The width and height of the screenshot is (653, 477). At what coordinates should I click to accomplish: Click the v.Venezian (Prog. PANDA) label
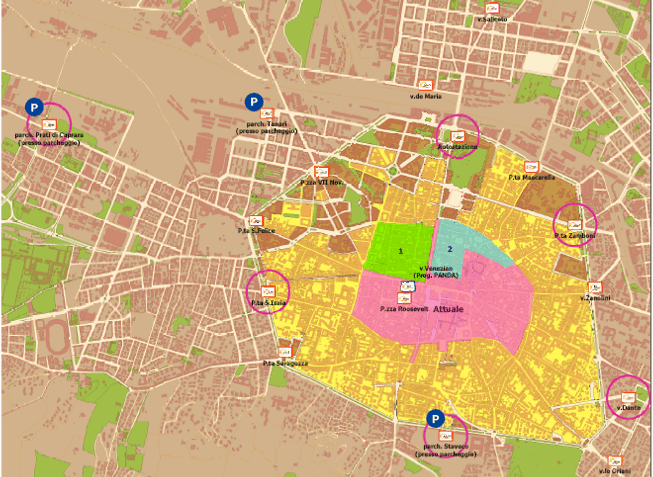coord(435,272)
